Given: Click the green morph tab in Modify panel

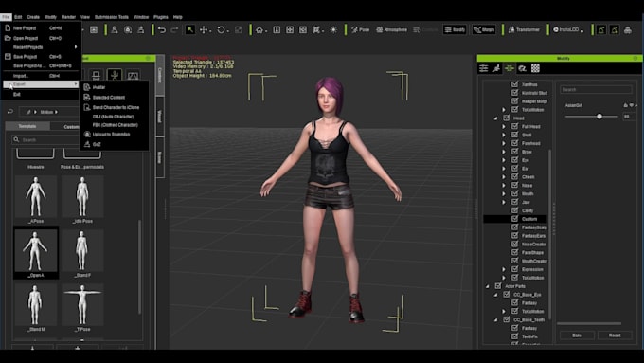Looking at the screenshot, I should (x=510, y=68).
